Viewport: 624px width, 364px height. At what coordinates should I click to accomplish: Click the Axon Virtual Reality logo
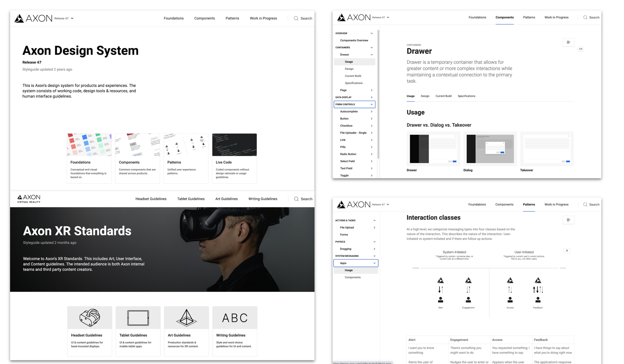(29, 199)
